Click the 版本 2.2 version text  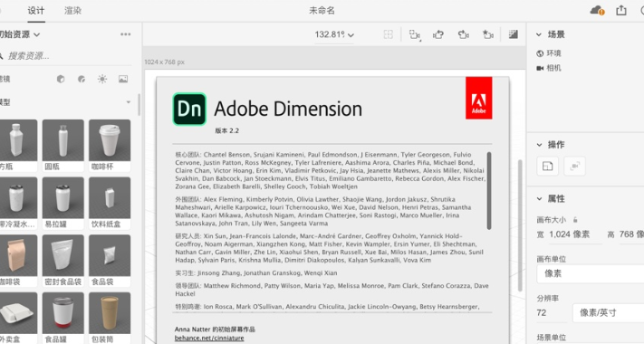tap(226, 131)
